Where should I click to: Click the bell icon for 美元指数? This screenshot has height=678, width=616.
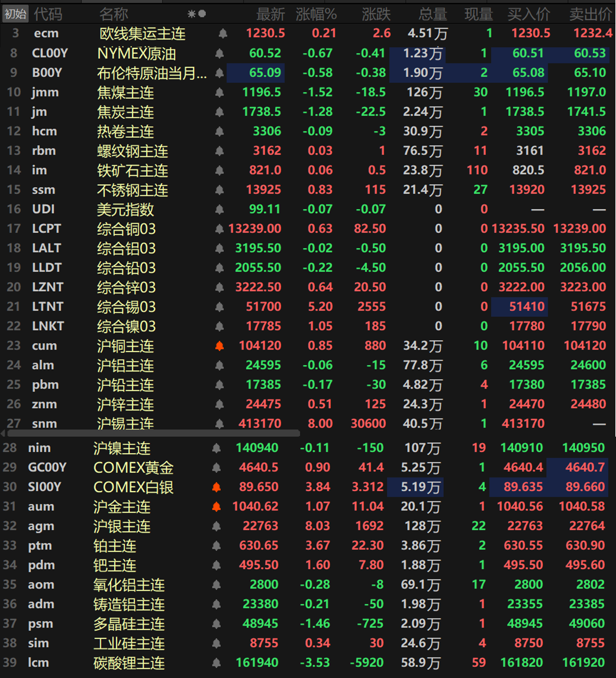220,209
